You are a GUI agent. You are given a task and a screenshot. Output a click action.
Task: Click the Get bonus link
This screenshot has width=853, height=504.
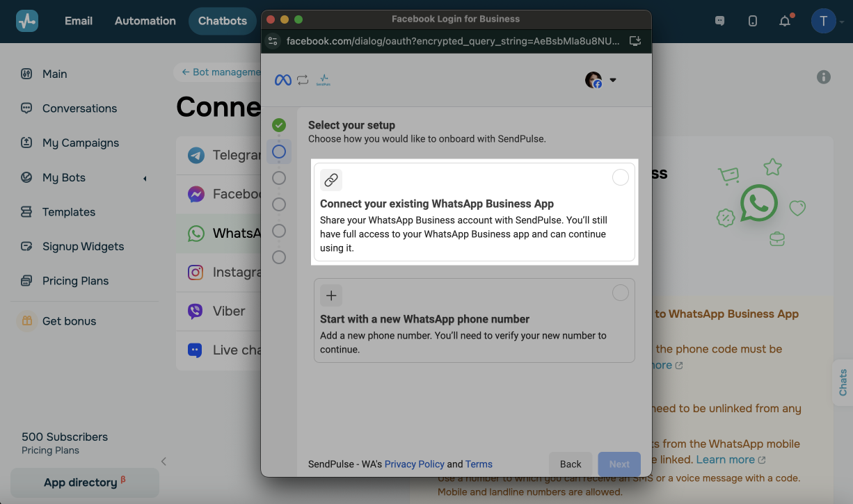[69, 321]
